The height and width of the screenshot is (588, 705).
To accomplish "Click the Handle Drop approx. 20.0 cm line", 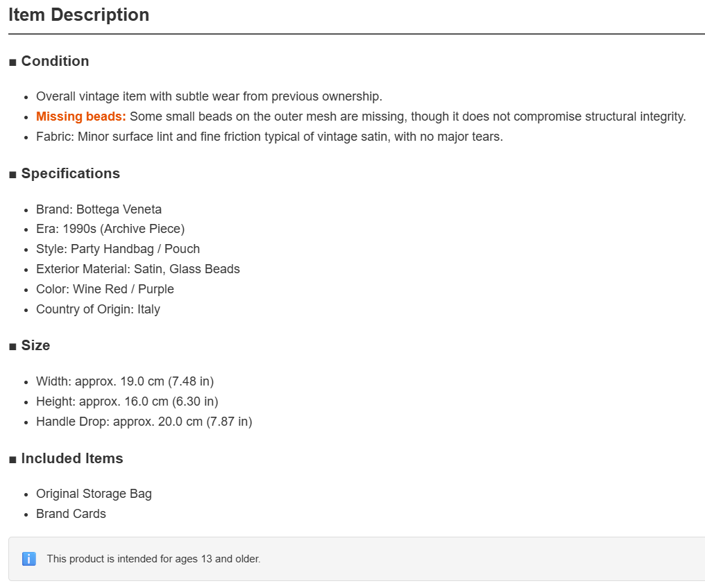I will 144,422.
